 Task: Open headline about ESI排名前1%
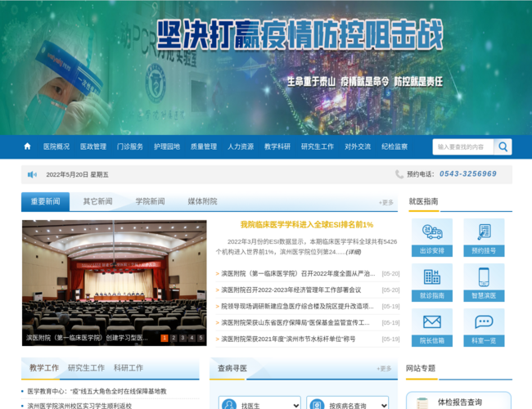[306, 225]
